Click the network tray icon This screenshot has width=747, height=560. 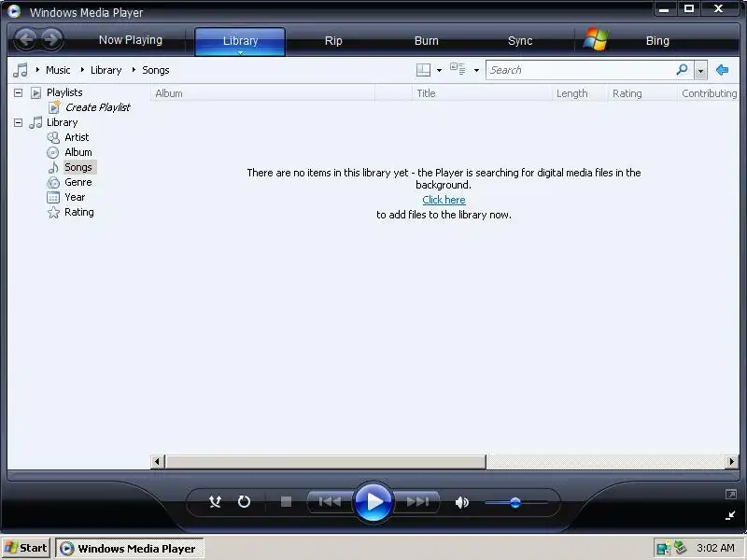(663, 548)
